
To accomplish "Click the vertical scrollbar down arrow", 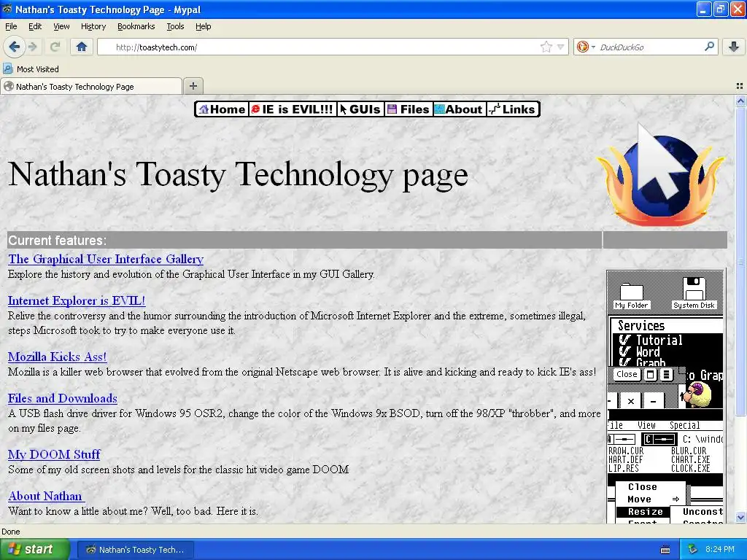I will [740, 517].
